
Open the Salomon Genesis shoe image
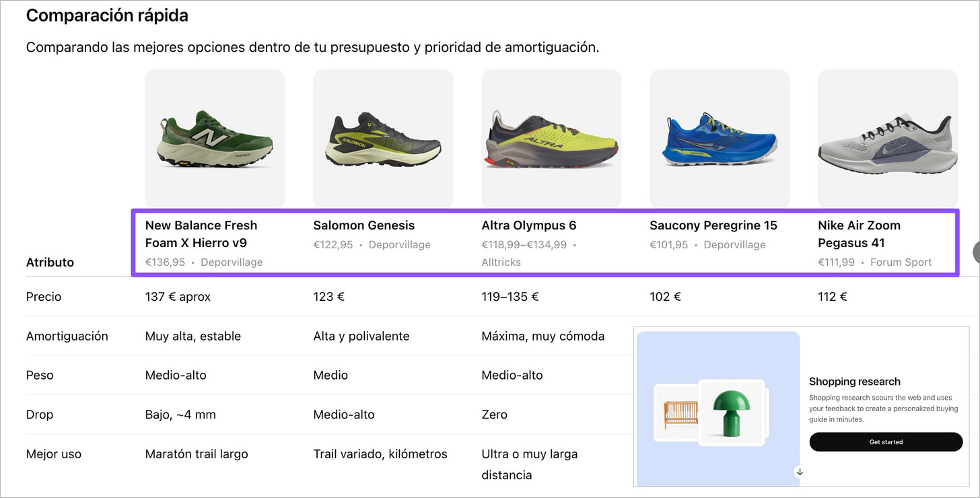pos(383,139)
